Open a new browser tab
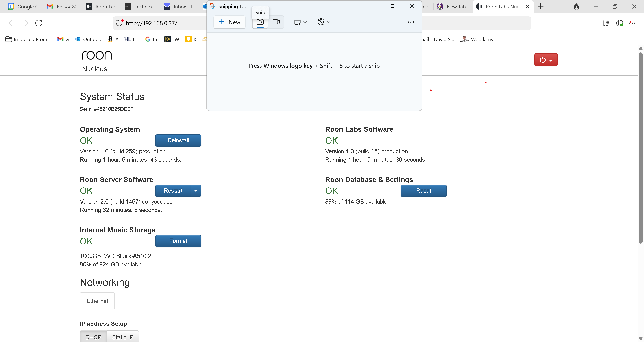644x342 pixels. (540, 7)
